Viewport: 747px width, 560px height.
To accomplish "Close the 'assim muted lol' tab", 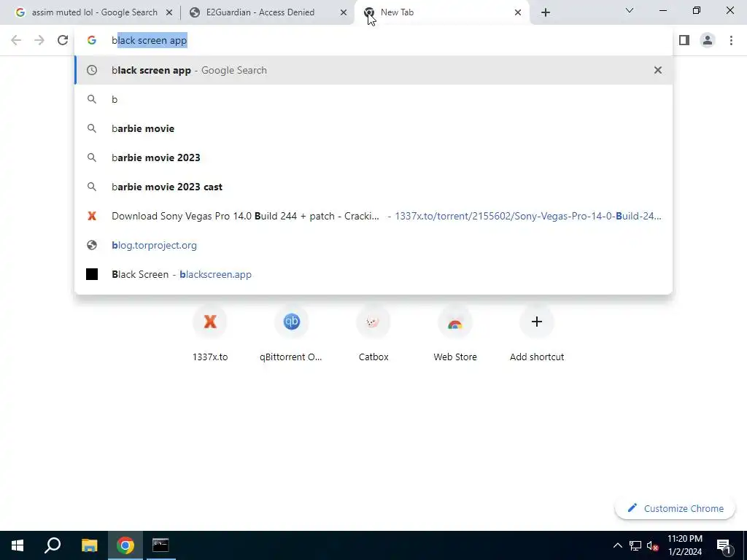I will click(x=169, y=12).
